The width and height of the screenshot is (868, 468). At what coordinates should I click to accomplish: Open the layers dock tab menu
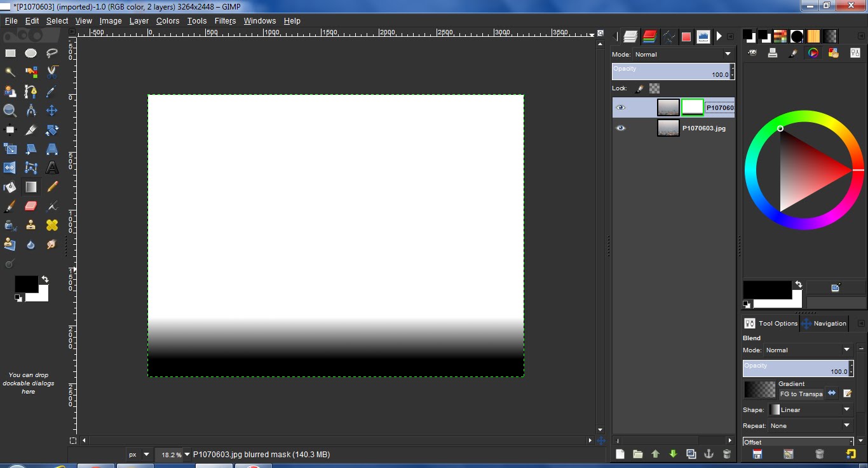(x=730, y=37)
